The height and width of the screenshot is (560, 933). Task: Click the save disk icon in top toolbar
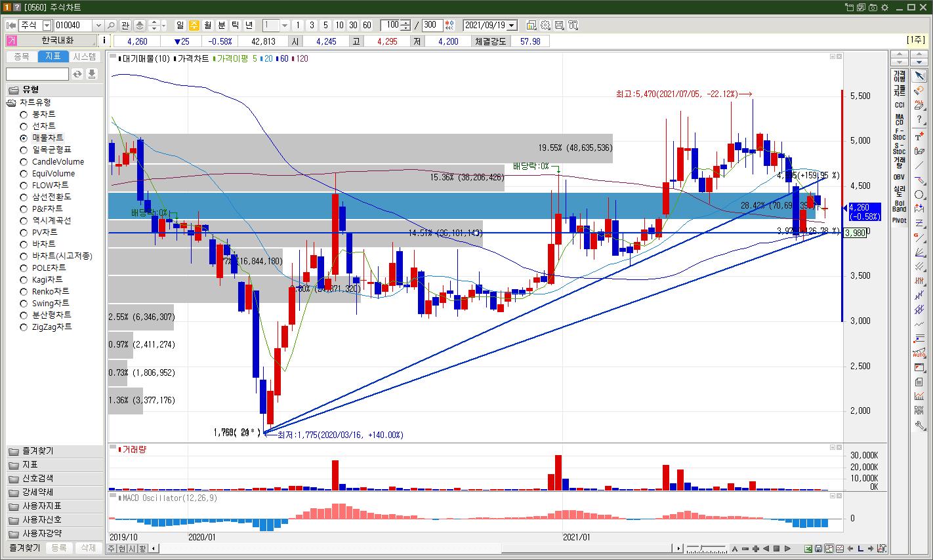coord(559,25)
